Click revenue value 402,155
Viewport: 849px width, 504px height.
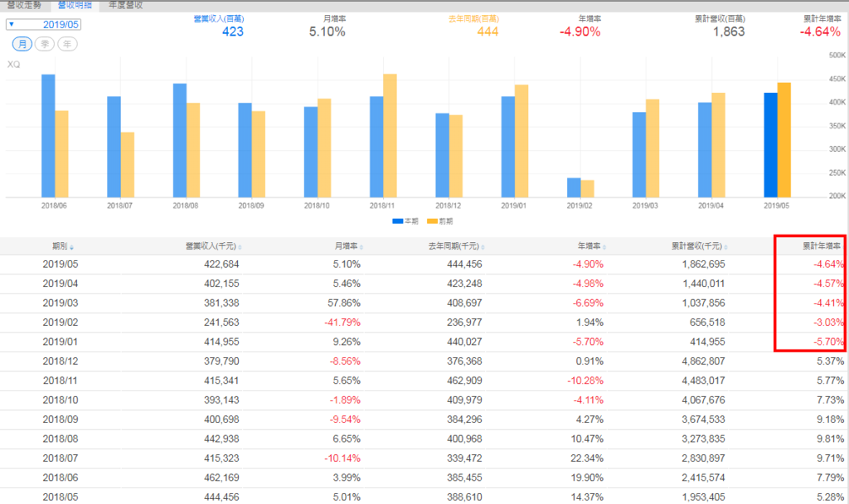point(221,283)
